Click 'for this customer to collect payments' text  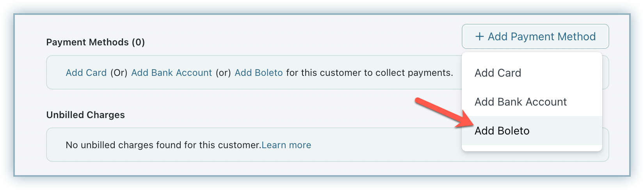point(369,73)
